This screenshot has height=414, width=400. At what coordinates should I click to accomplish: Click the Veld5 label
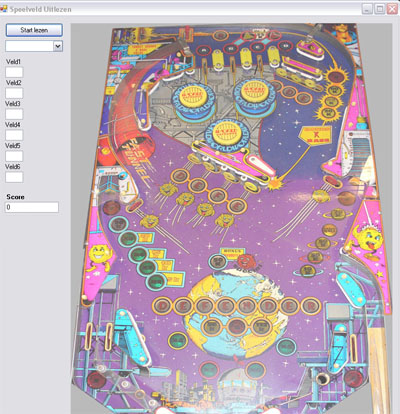(x=13, y=146)
